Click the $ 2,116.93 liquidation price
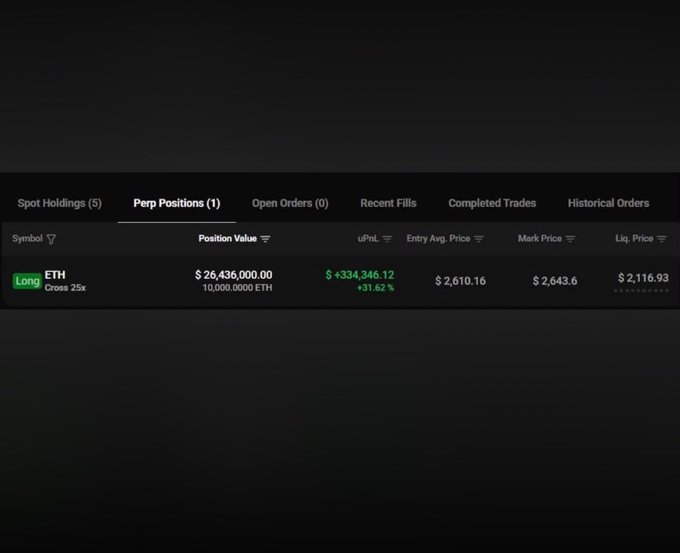 (643, 278)
